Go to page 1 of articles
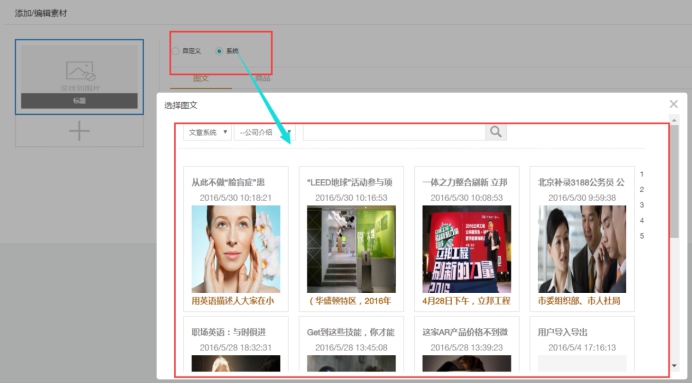Viewport: 692px width, 384px height. 642,174
